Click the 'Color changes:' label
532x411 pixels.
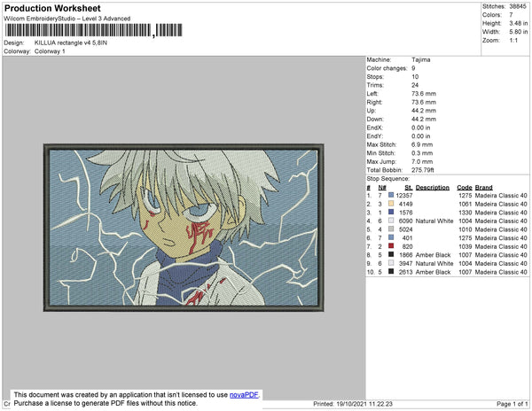point(387,68)
